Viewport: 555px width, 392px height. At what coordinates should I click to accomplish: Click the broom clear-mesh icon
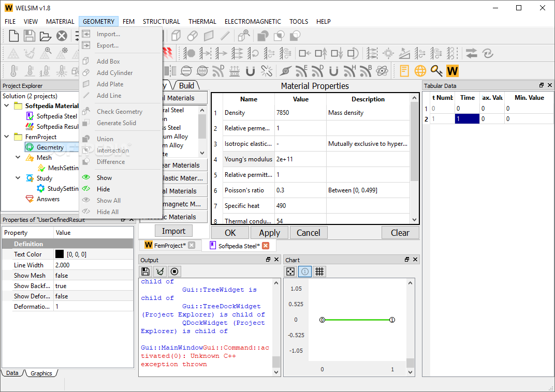(30, 53)
